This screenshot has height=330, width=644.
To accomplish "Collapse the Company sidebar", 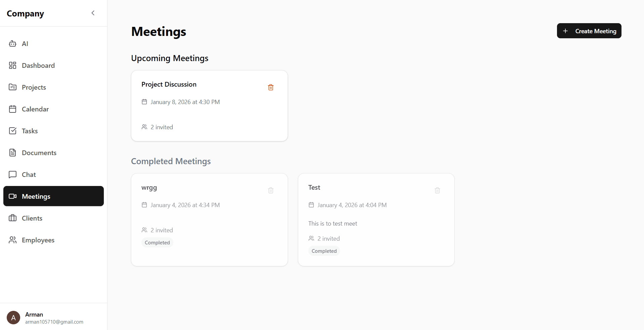I will pyautogui.click(x=93, y=13).
